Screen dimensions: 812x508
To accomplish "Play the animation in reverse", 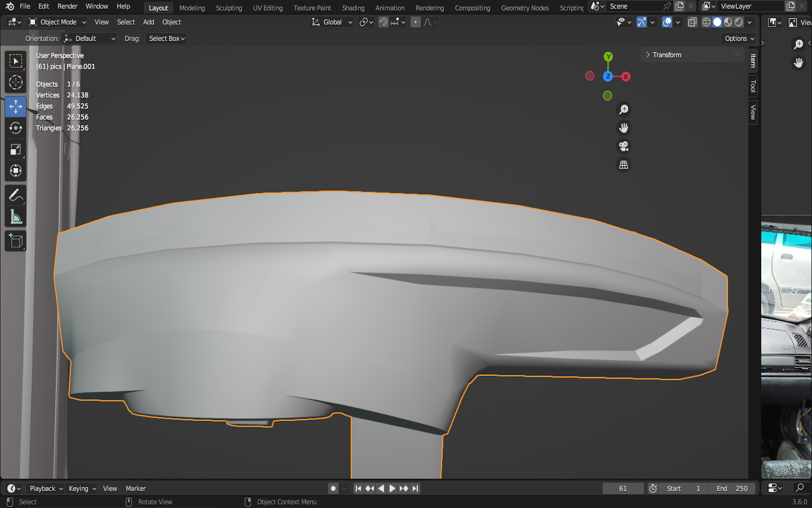I will tap(381, 489).
